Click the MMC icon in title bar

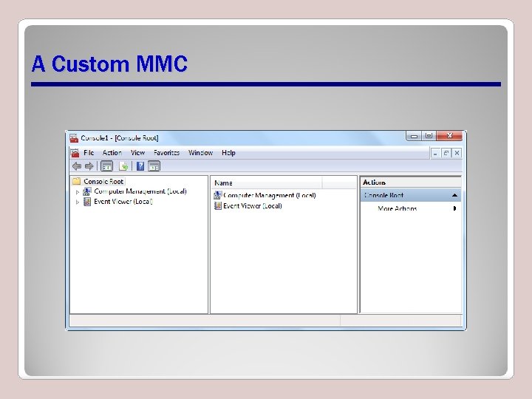74,138
